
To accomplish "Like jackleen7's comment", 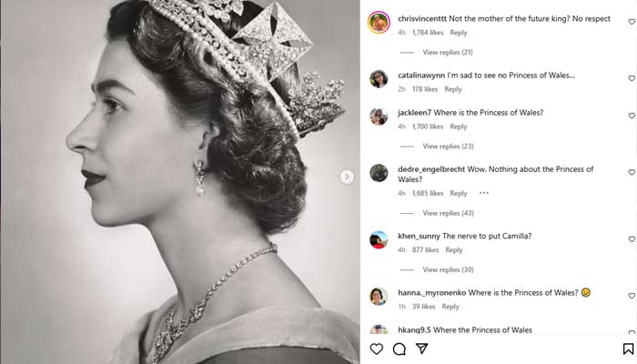I will tap(632, 116).
